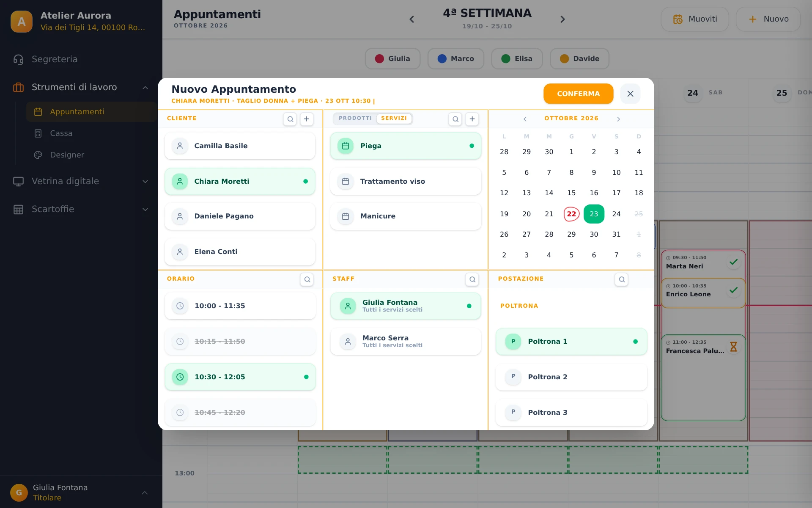Go to previous month in mini calendar
This screenshot has width=812, height=508.
click(525, 119)
